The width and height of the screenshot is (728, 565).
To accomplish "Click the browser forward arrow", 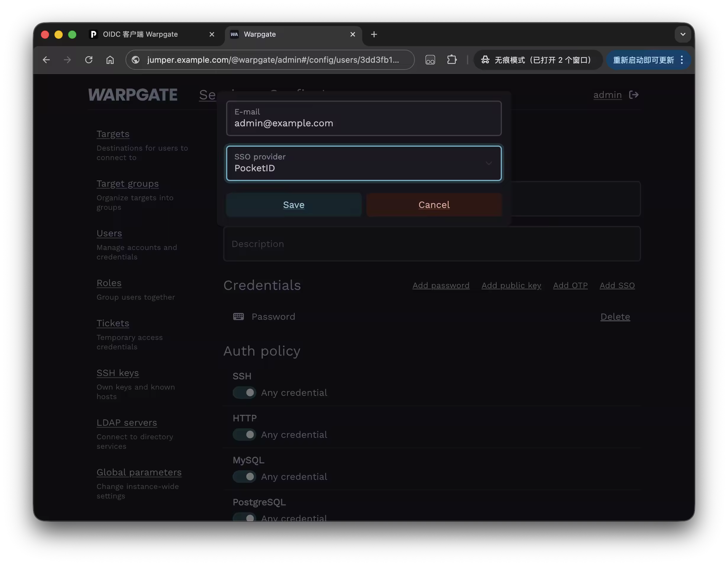I will click(68, 60).
